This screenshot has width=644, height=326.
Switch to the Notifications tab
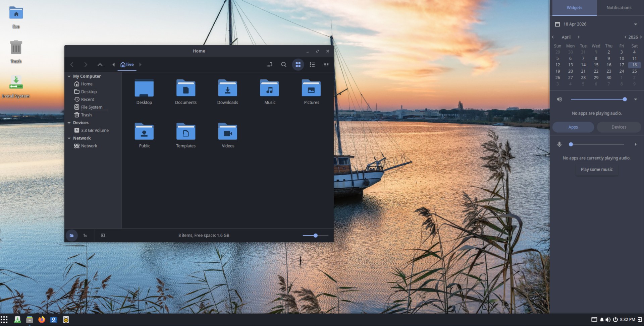pyautogui.click(x=619, y=8)
